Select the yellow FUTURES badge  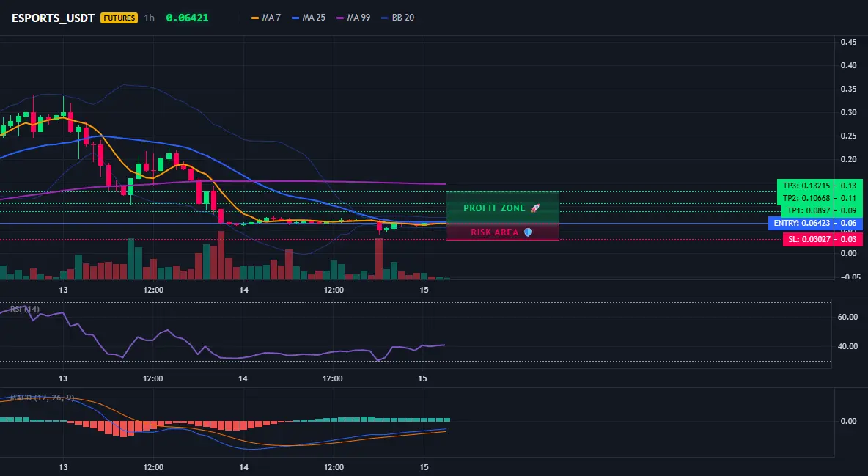pyautogui.click(x=119, y=18)
